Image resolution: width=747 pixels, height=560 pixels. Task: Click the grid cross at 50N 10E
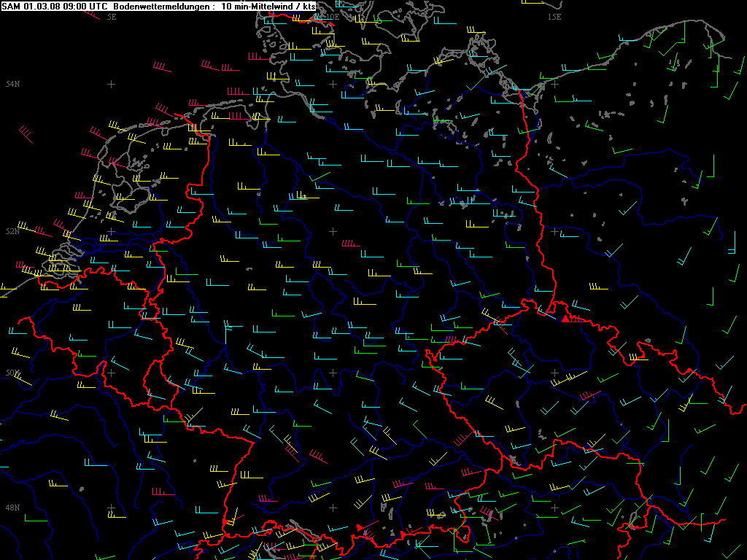(333, 373)
